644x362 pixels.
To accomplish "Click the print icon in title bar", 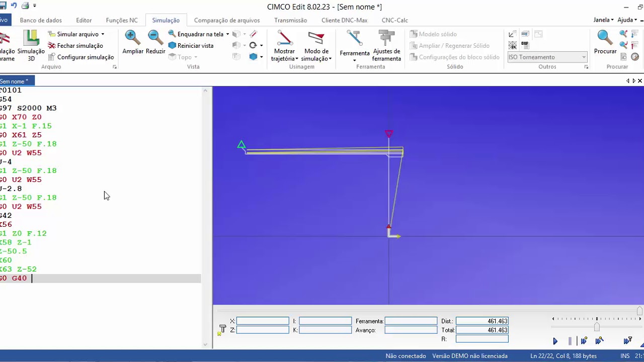I will 25,6.
